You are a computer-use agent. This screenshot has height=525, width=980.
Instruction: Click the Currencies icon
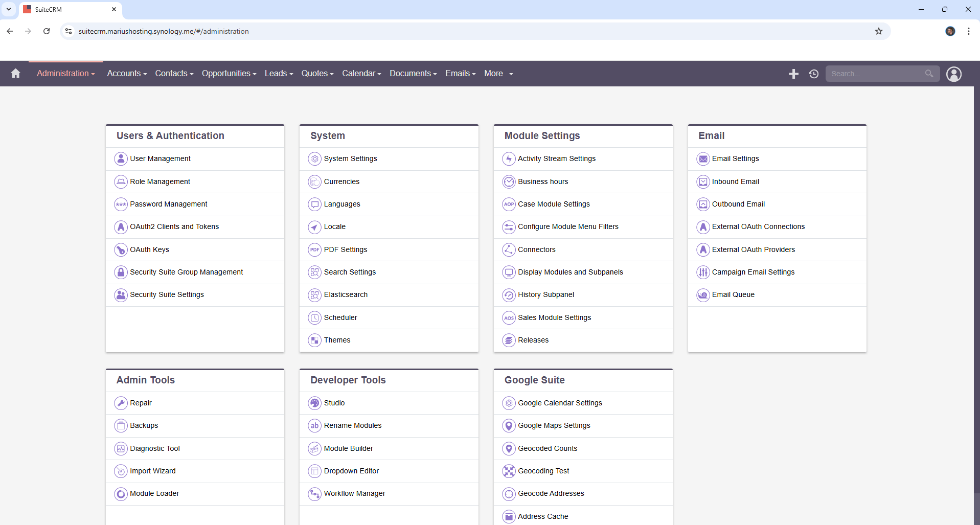pos(315,181)
